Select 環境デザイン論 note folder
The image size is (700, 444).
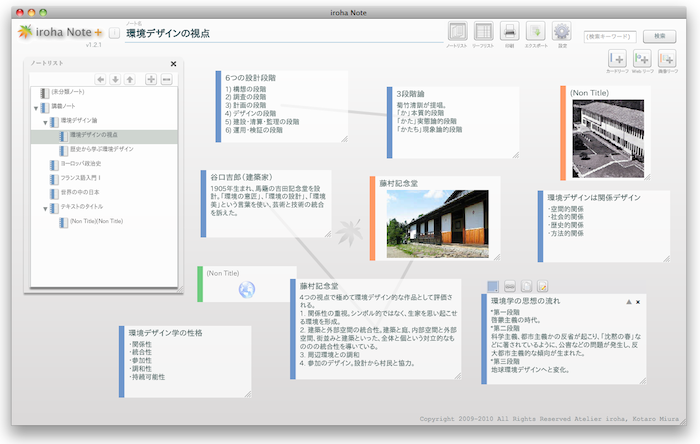pyautogui.click(x=104, y=120)
